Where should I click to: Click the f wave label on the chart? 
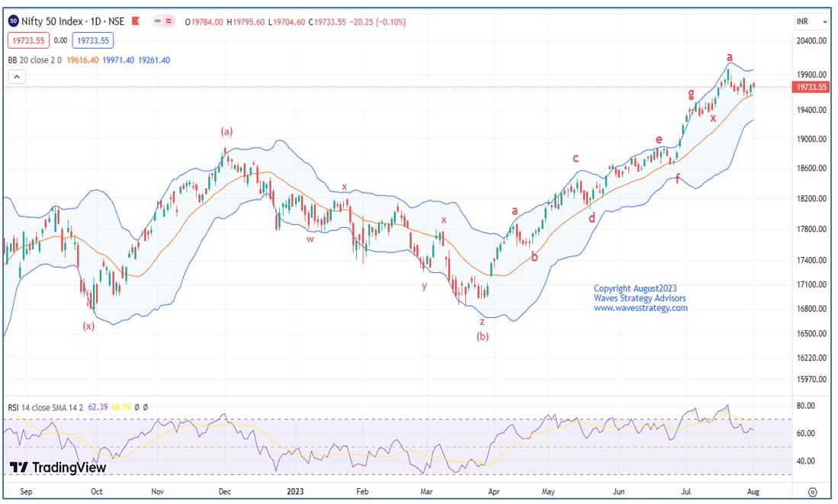(678, 178)
